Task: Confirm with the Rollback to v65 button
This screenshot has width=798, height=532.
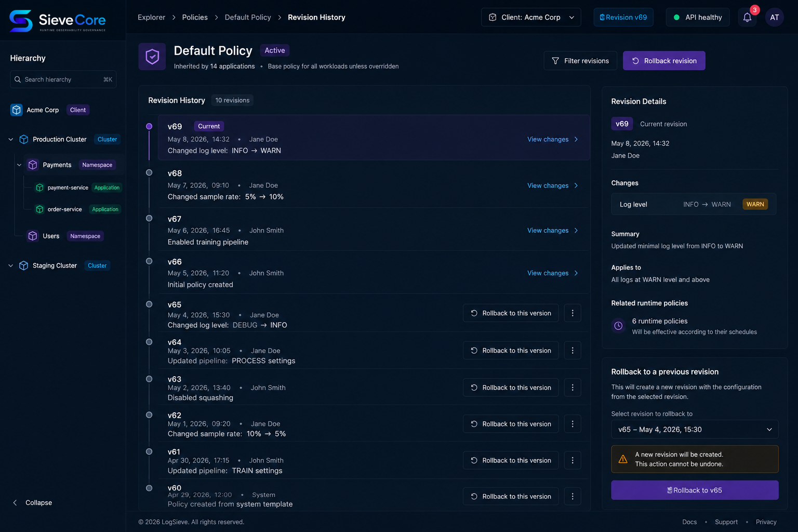Action: [695, 490]
